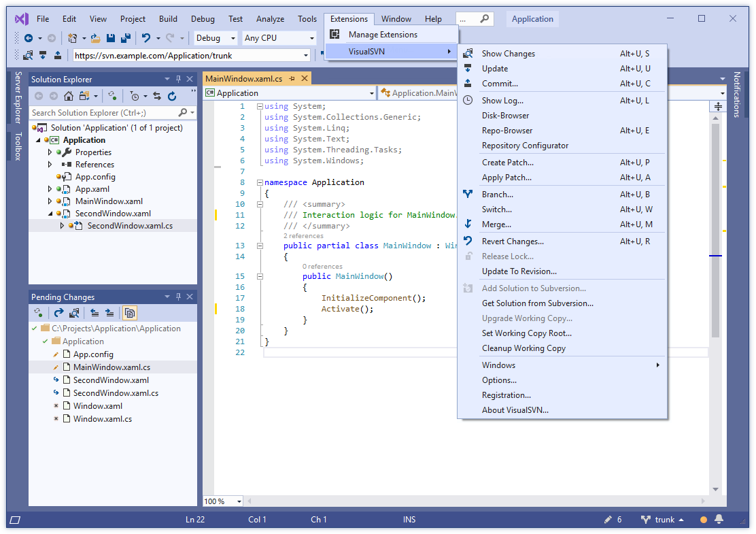
Task: Select Window.xaml.cs in Pending Changes
Action: [102, 419]
